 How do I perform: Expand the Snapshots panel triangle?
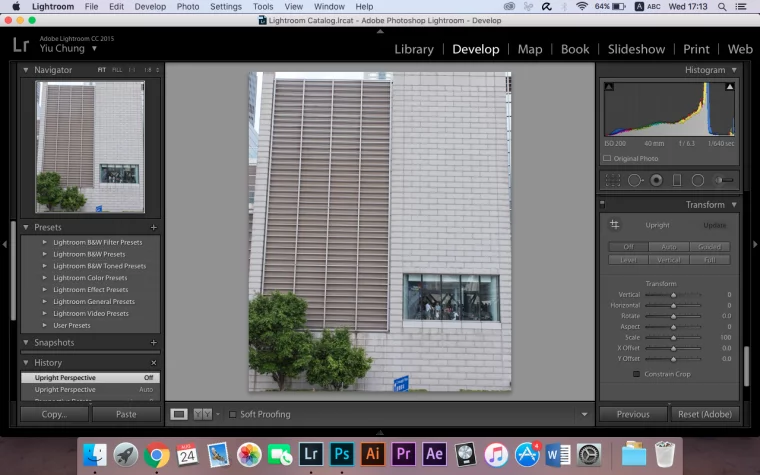[x=26, y=343]
